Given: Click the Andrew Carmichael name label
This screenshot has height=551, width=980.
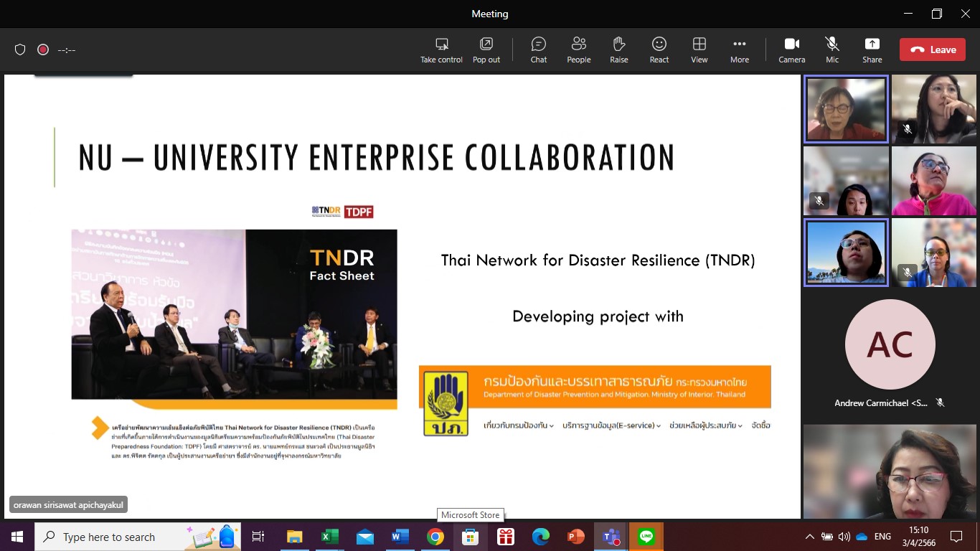Looking at the screenshot, I should [881, 403].
